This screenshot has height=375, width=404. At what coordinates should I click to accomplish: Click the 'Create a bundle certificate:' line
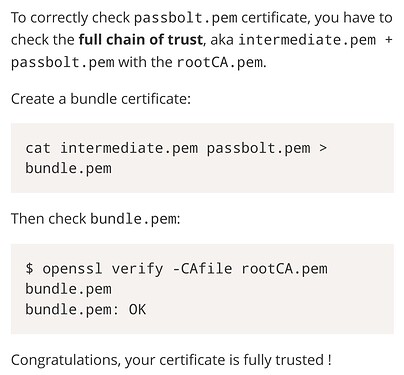coord(101,99)
